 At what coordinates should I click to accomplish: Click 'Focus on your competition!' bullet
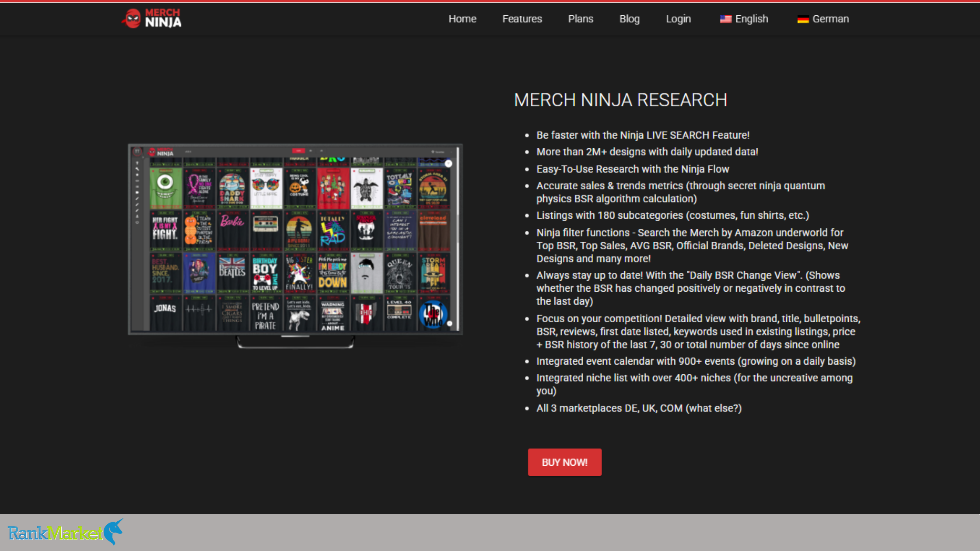click(698, 331)
